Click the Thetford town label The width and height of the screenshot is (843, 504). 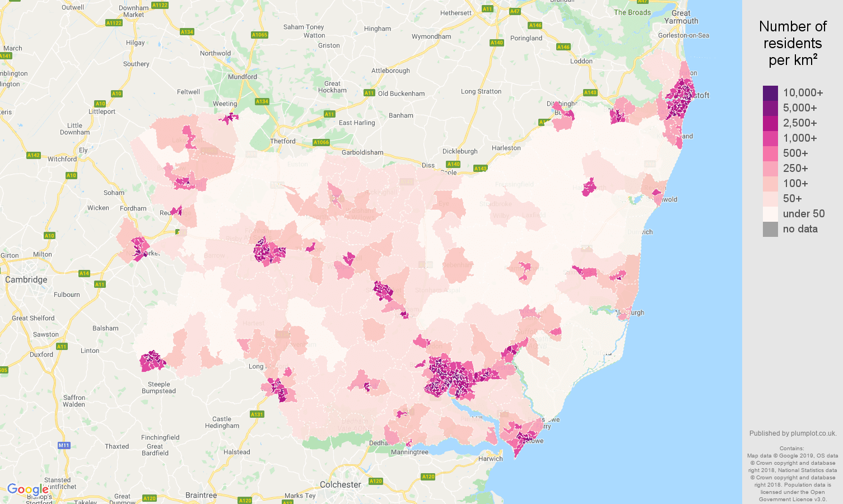click(x=283, y=141)
